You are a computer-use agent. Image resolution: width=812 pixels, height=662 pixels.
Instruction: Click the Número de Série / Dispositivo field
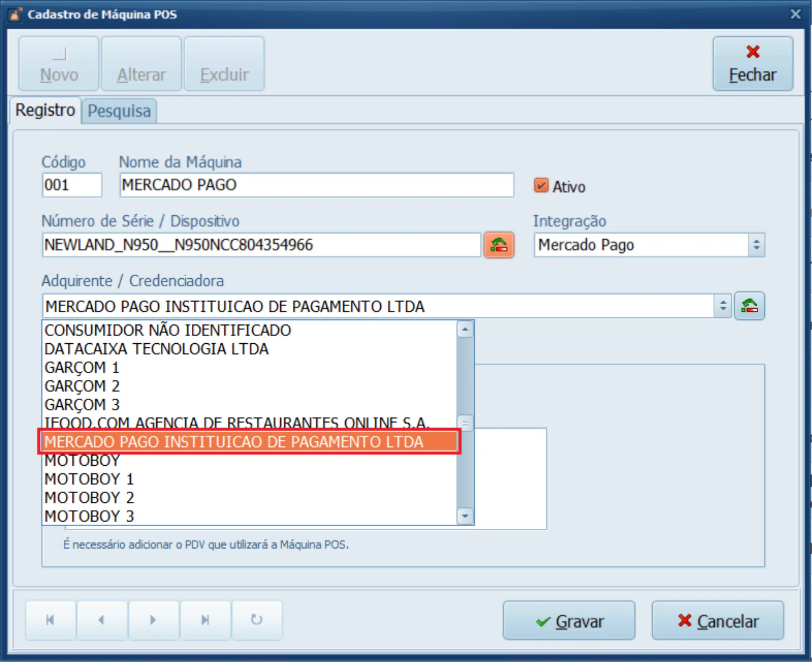pos(261,245)
